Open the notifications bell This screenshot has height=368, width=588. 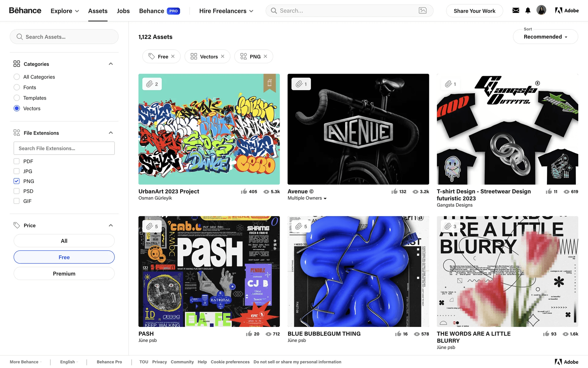tap(528, 10)
